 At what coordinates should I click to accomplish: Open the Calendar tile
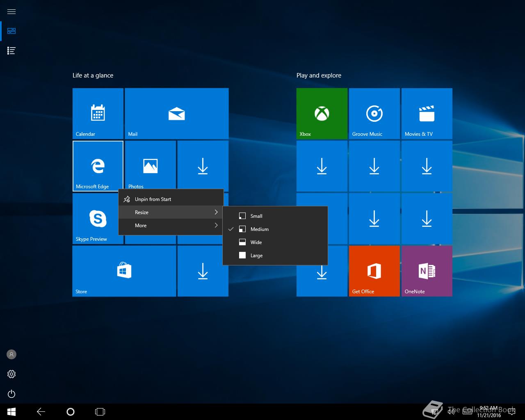[x=98, y=114]
